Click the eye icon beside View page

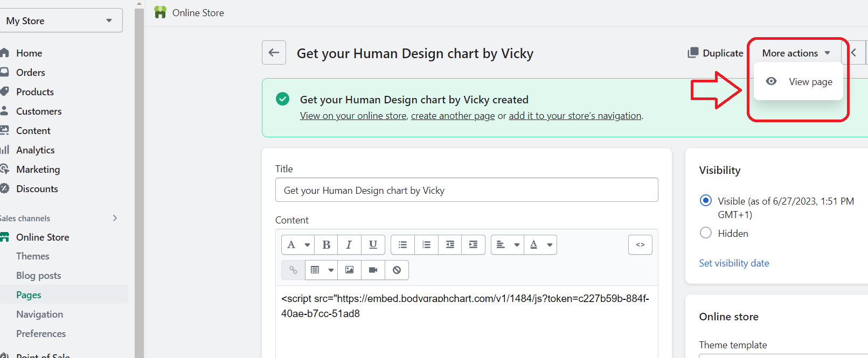772,81
